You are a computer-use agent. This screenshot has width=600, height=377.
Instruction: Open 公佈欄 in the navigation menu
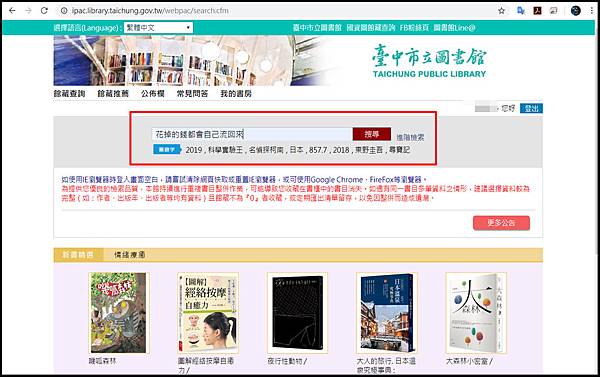click(x=153, y=93)
